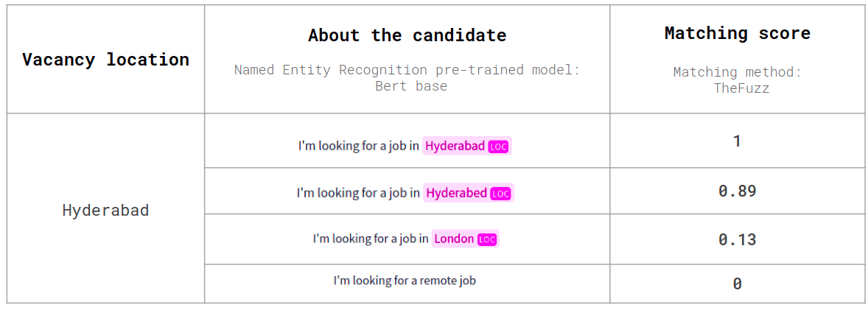868x310 pixels.
Task: Click the LOC tag beside highlighted Hyderabad
Action: tap(499, 147)
